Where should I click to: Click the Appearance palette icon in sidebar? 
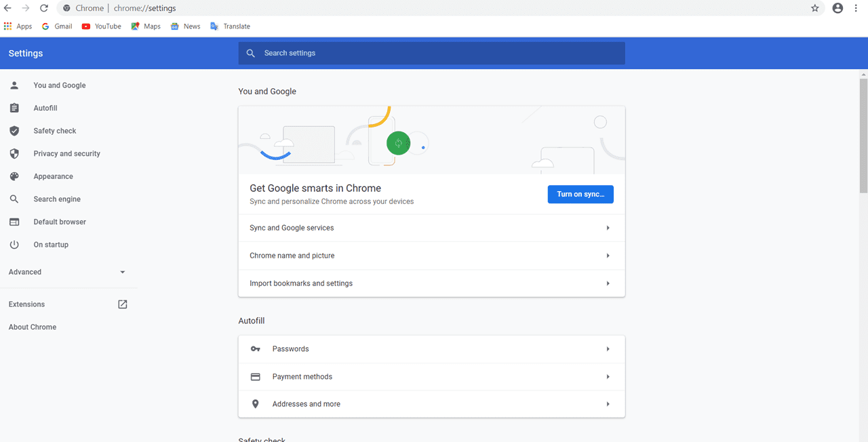14,176
